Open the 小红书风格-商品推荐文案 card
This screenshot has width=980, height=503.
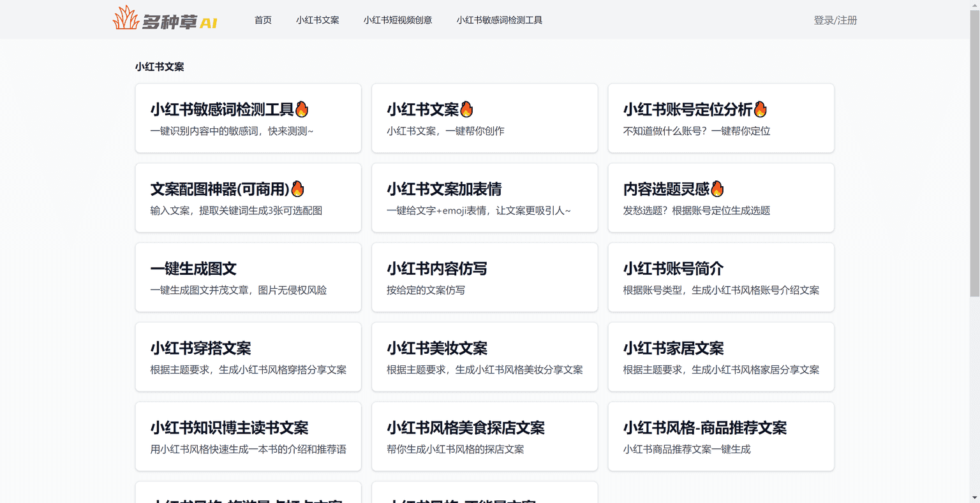(721, 437)
